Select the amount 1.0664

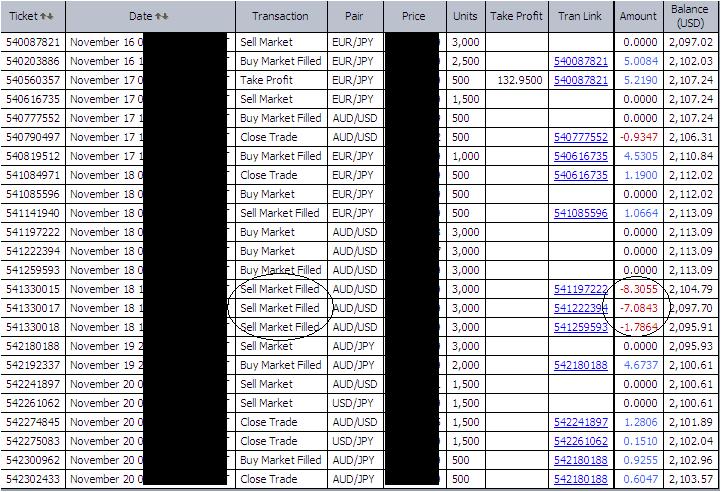(641, 213)
